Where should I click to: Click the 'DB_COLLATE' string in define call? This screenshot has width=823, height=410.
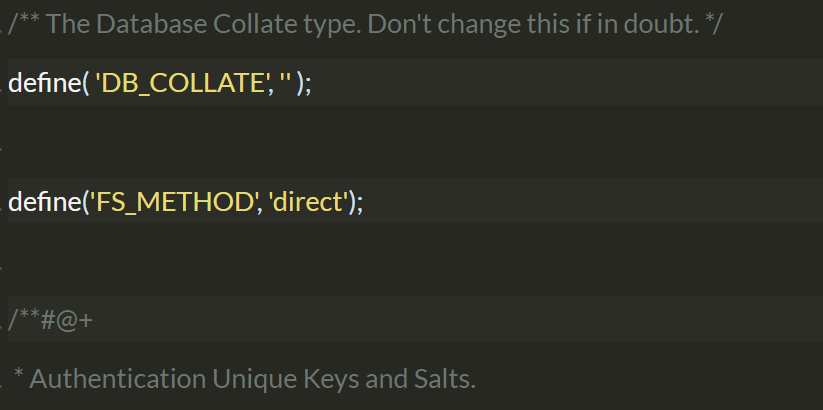point(183,83)
